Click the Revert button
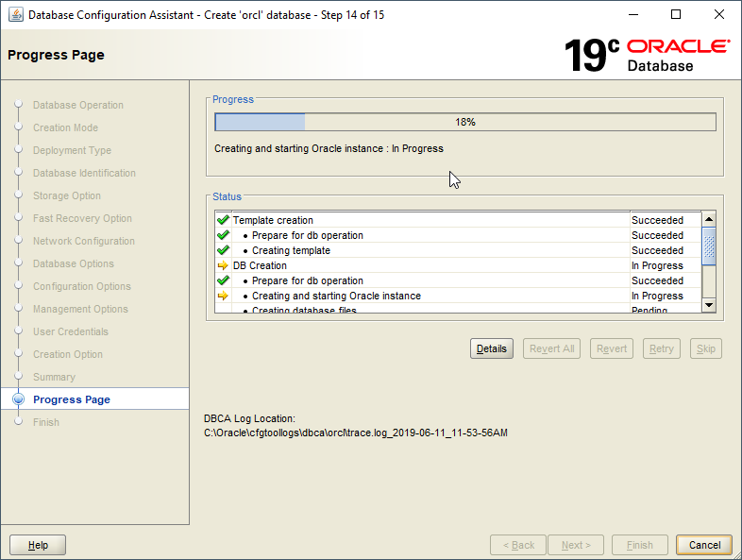Screen dimensions: 742x560 [612, 348]
